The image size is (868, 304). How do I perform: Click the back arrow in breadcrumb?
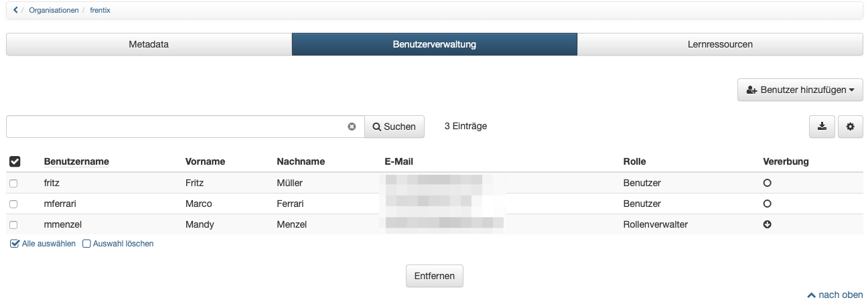[x=16, y=10]
